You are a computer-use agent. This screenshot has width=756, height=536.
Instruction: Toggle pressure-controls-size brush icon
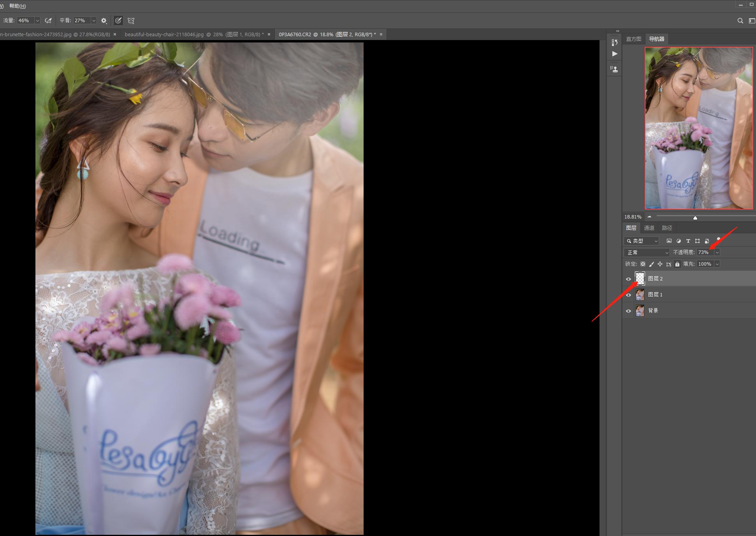(x=118, y=21)
